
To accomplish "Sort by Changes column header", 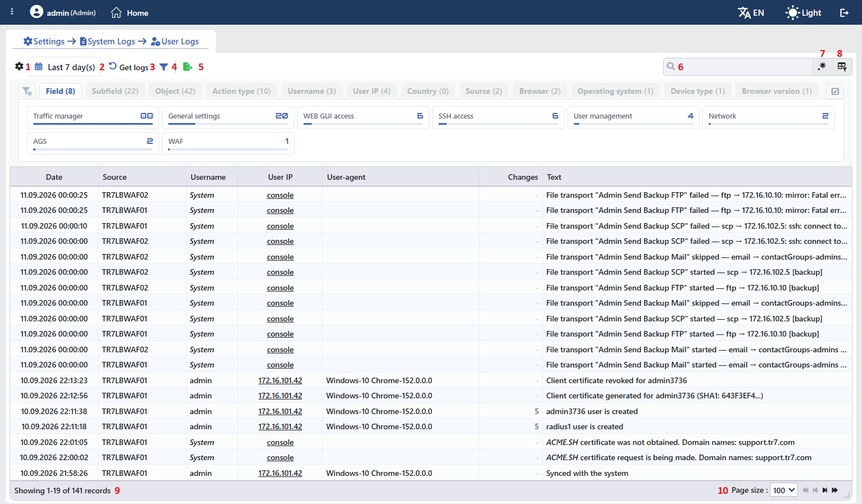I will click(x=510, y=177).
